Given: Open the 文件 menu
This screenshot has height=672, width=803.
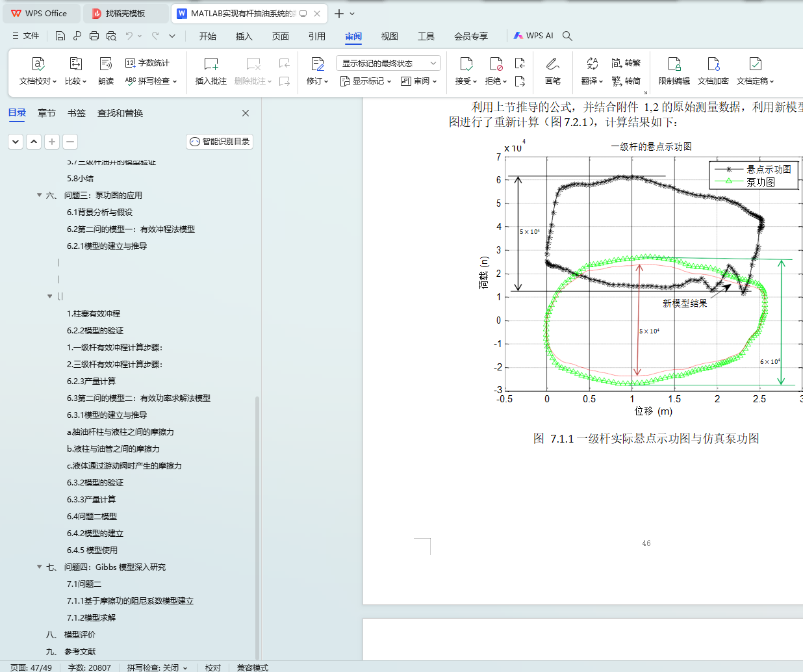Looking at the screenshot, I should [x=26, y=36].
